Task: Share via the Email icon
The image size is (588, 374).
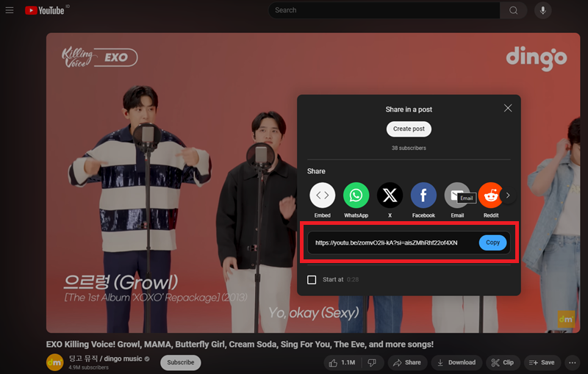Action: [x=456, y=194]
